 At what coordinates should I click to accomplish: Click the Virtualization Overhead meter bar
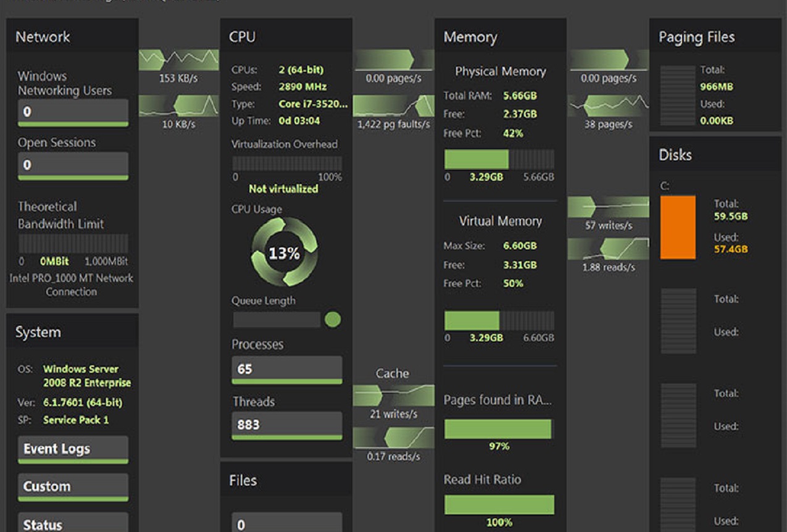pyautogui.click(x=287, y=164)
